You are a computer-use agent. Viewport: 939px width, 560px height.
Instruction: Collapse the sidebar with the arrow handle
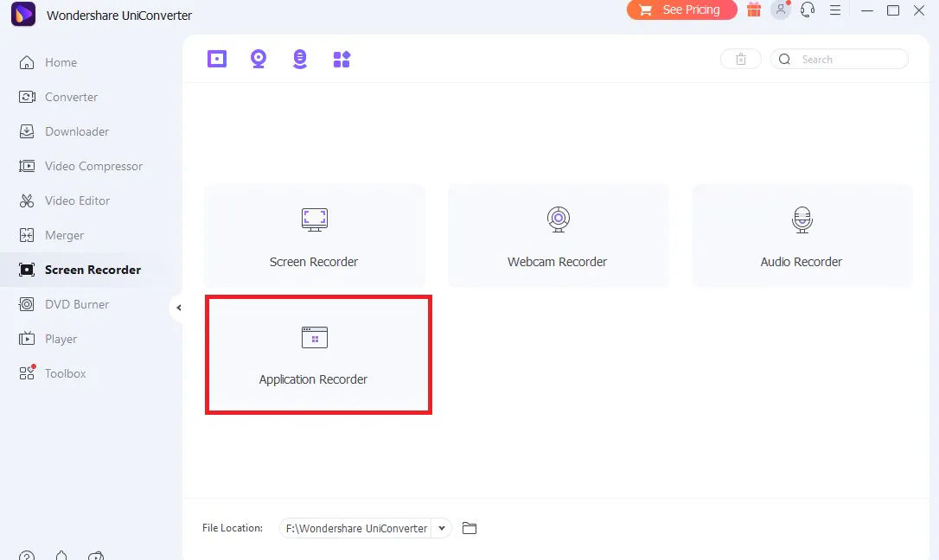pos(178,308)
